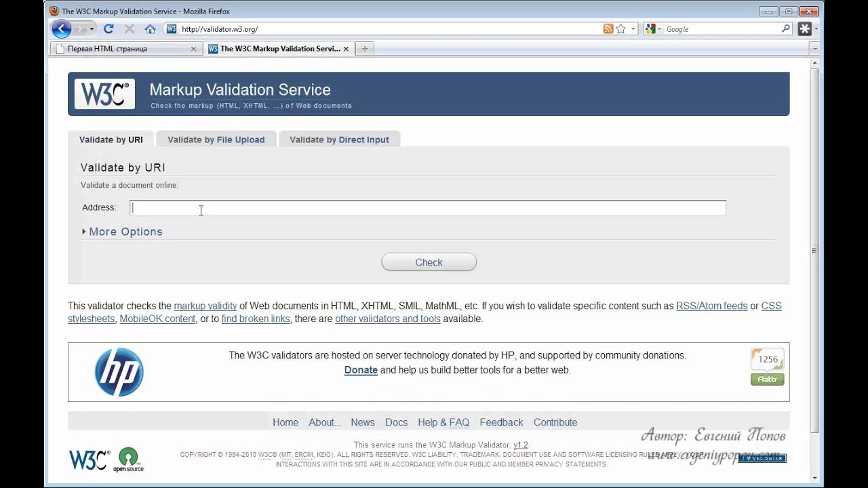
Task: Open the URL history dropdown arrow
Action: click(633, 29)
